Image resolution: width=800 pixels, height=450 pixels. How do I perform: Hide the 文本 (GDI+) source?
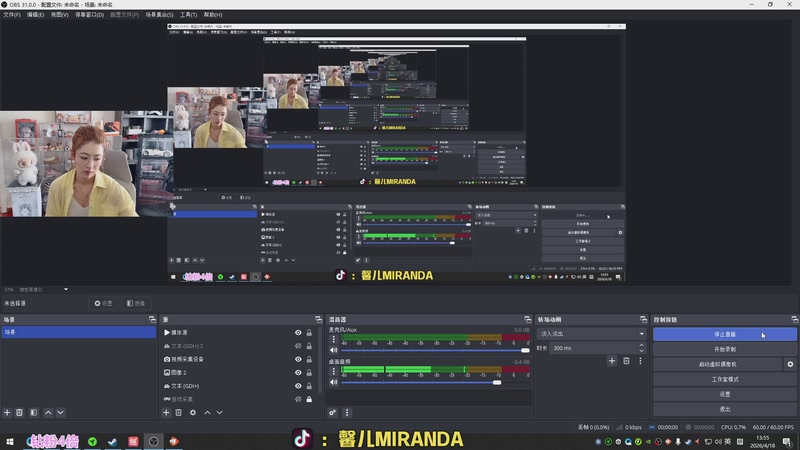(298, 386)
